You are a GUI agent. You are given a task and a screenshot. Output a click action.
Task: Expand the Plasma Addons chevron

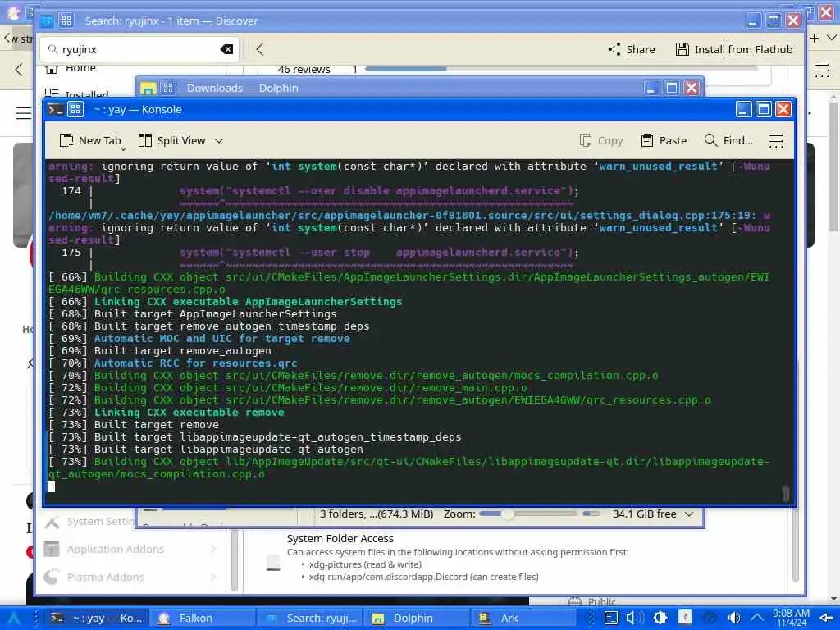[213, 577]
